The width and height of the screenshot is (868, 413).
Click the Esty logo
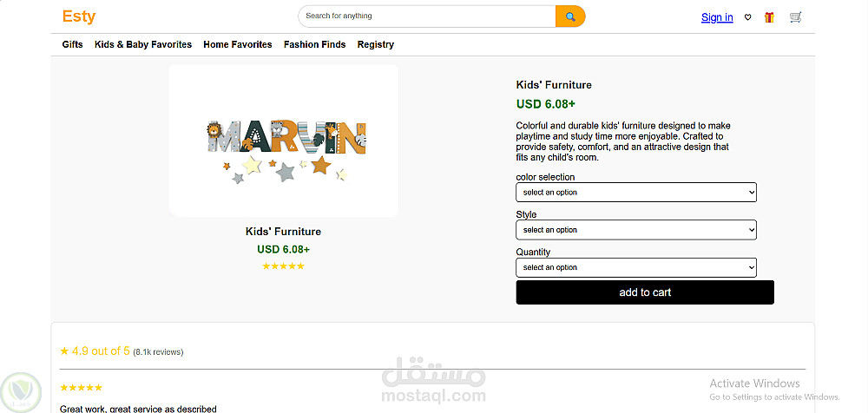(x=79, y=16)
